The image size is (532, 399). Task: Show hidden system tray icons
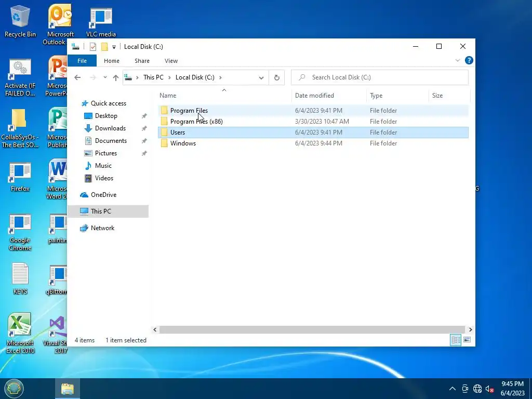pos(453,389)
